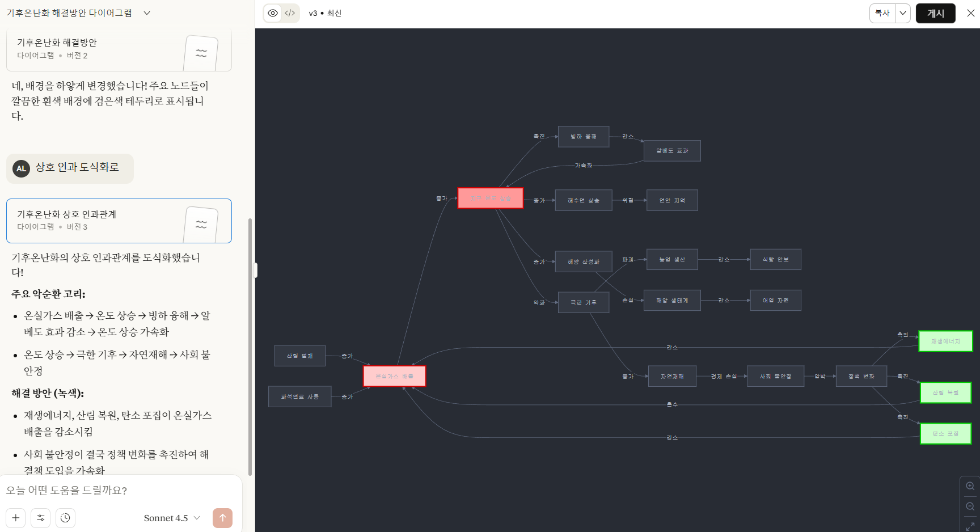Image resolution: width=980 pixels, height=532 pixels.
Task: Click the 빙하 융해 node
Action: (584, 137)
